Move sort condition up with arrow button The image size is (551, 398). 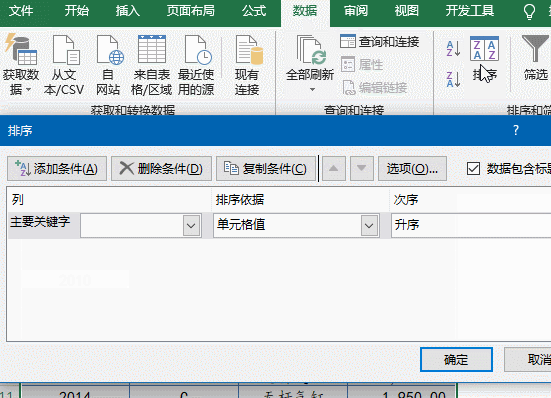333,169
